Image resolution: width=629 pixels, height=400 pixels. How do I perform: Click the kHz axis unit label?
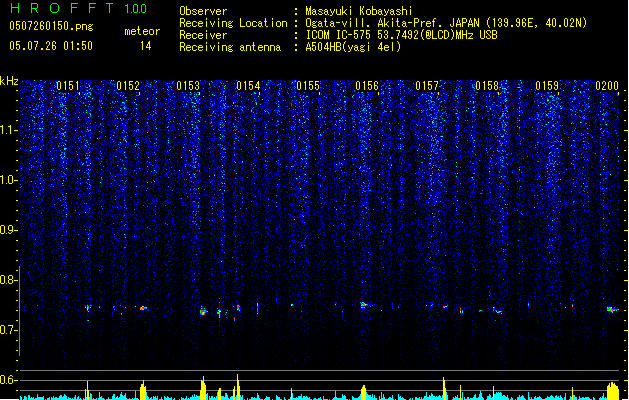tap(9, 81)
